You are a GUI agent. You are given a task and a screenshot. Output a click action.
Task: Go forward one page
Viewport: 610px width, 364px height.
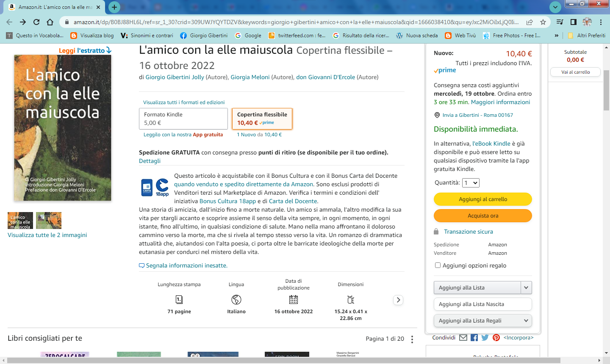pyautogui.click(x=23, y=22)
